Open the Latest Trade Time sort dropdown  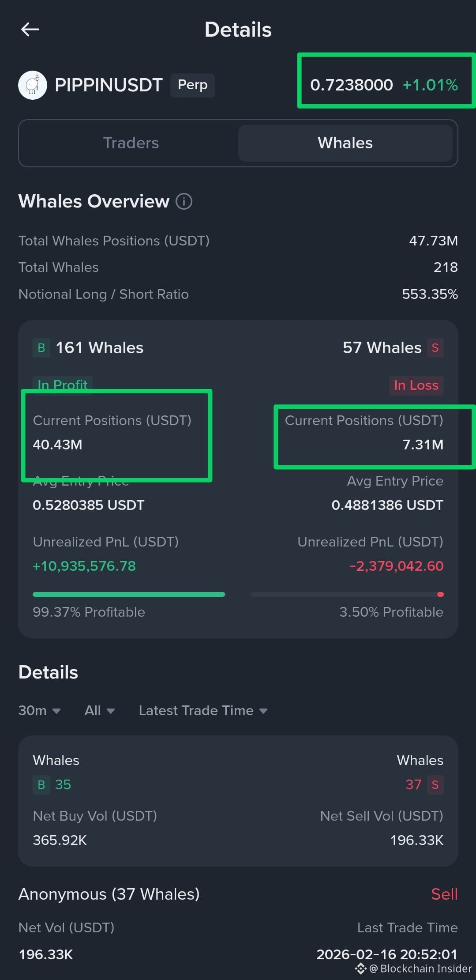203,710
